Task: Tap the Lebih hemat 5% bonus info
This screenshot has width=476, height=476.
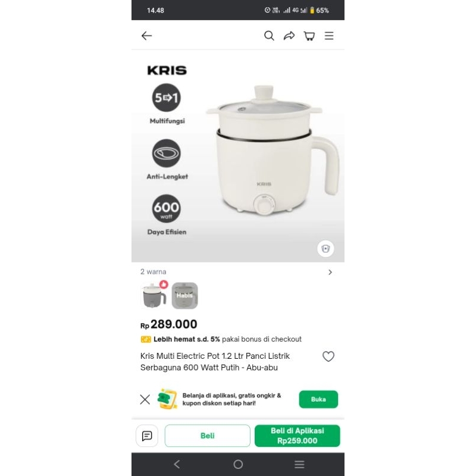Action: 221,339
